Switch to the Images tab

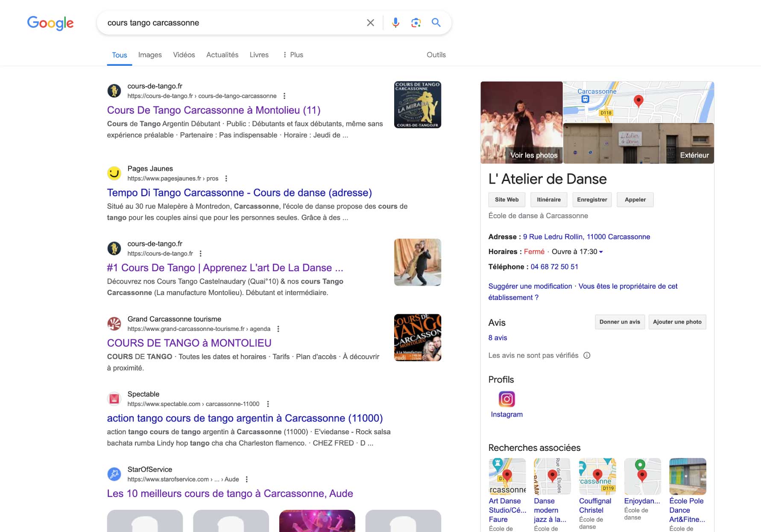150,55
